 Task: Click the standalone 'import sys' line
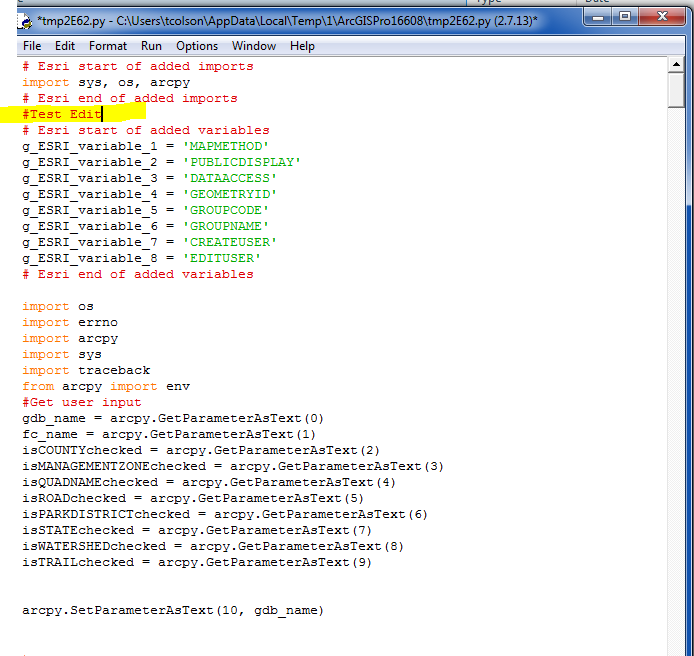[x=62, y=354]
